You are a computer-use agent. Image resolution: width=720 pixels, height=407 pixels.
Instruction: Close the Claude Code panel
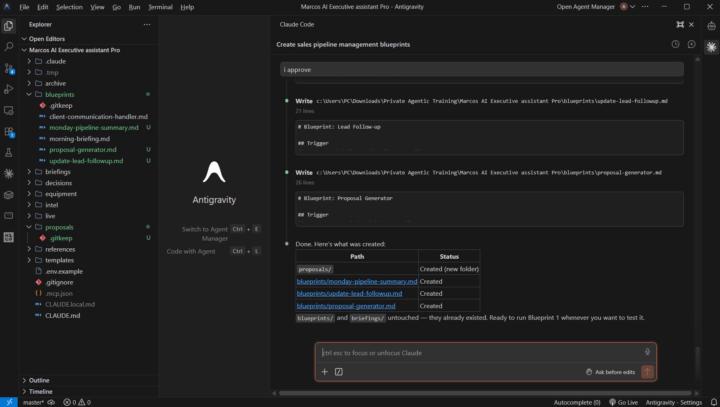[692, 24]
